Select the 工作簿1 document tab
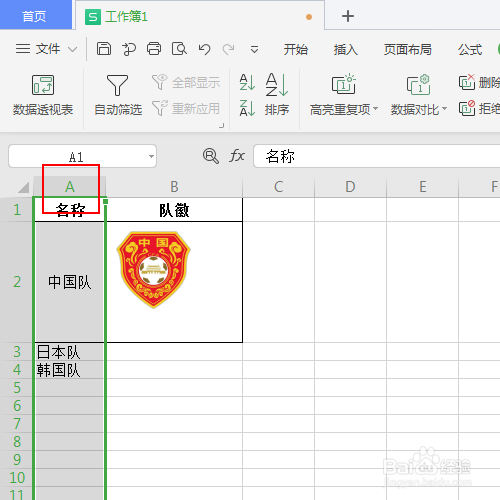 (x=200, y=16)
